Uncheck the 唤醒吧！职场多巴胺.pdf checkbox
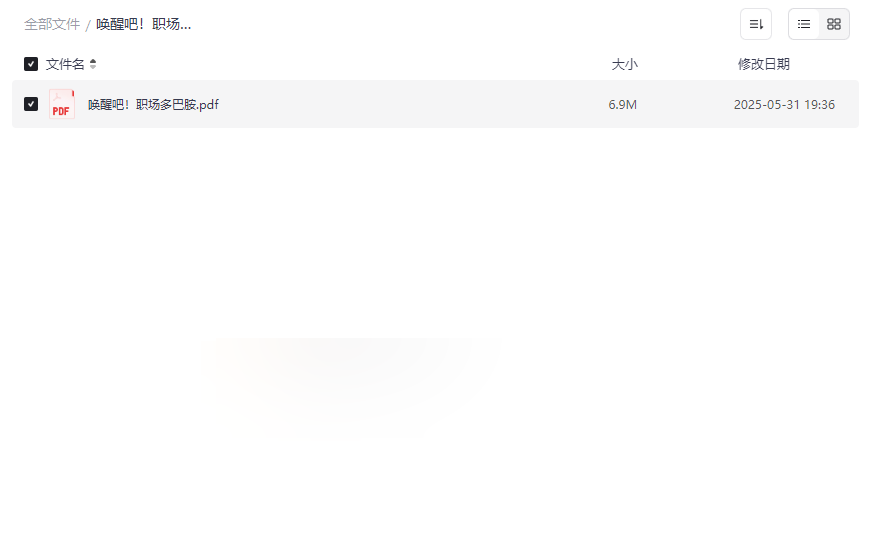The height and width of the screenshot is (538, 874). tap(31, 104)
